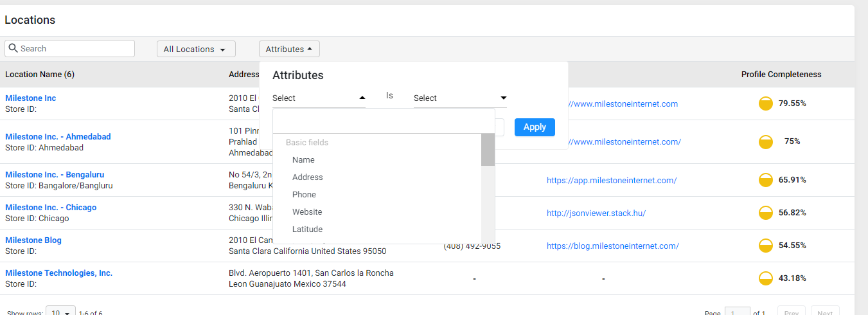This screenshot has width=868, height=315.
Task: Click the Attributes panel heading
Action: coord(298,75)
